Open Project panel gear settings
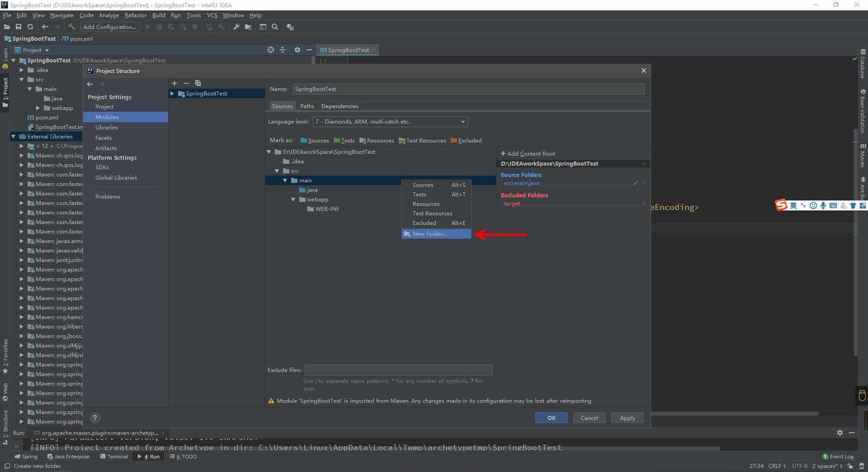 pyautogui.click(x=297, y=50)
